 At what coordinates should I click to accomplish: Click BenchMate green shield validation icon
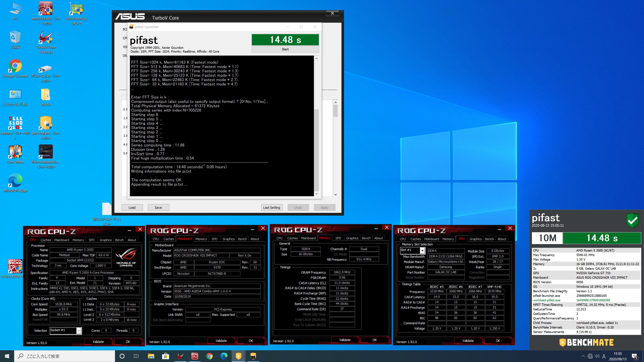pos(633,220)
